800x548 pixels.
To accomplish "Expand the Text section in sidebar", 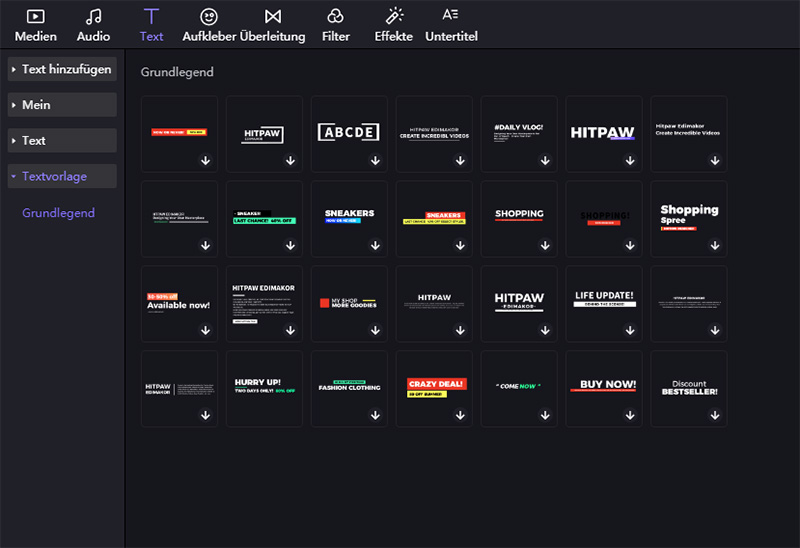I will [x=62, y=141].
